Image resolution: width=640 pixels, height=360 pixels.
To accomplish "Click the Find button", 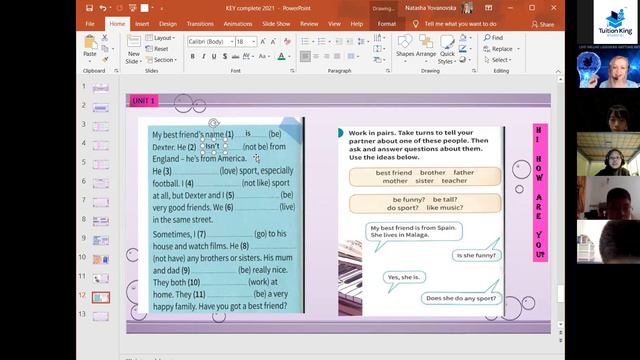I will click(493, 38).
